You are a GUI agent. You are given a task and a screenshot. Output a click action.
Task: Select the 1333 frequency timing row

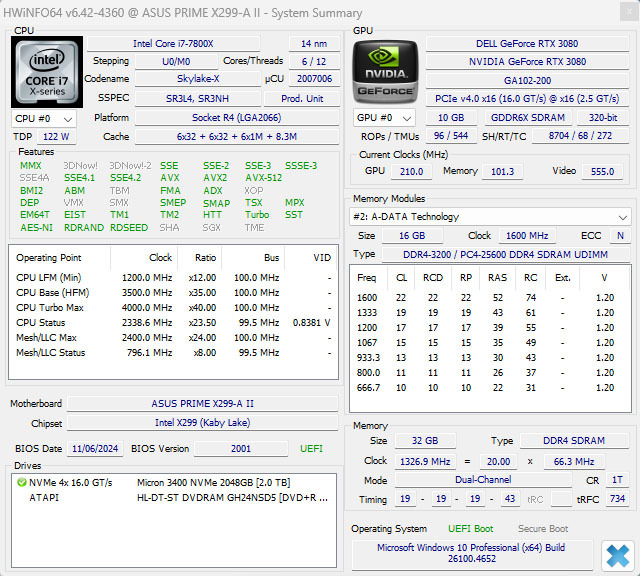[490, 313]
